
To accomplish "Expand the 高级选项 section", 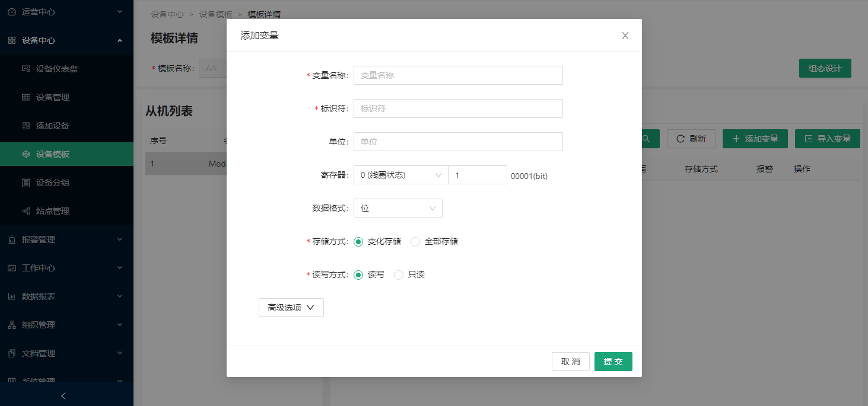I will pyautogui.click(x=291, y=308).
